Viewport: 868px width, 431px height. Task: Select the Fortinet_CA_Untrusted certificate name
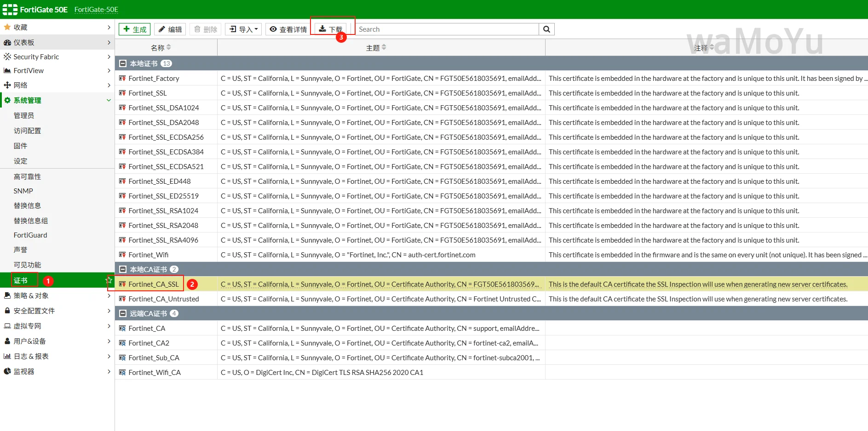(x=164, y=299)
